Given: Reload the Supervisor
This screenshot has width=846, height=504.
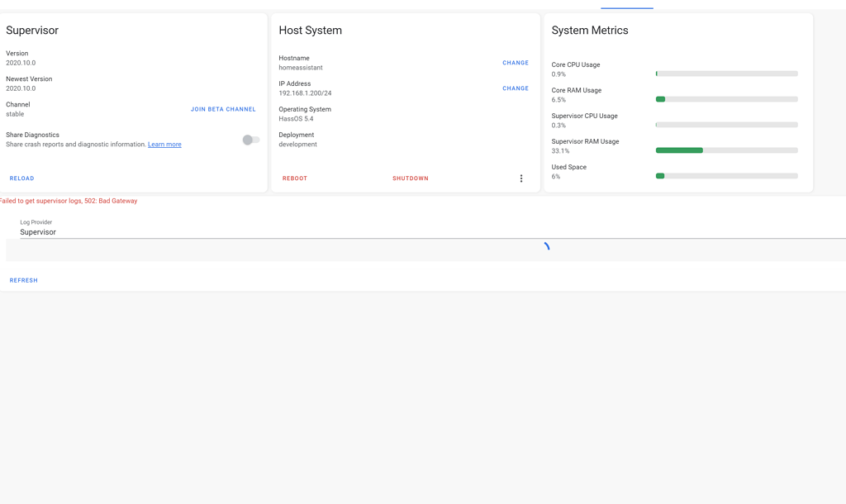Looking at the screenshot, I should [22, 178].
